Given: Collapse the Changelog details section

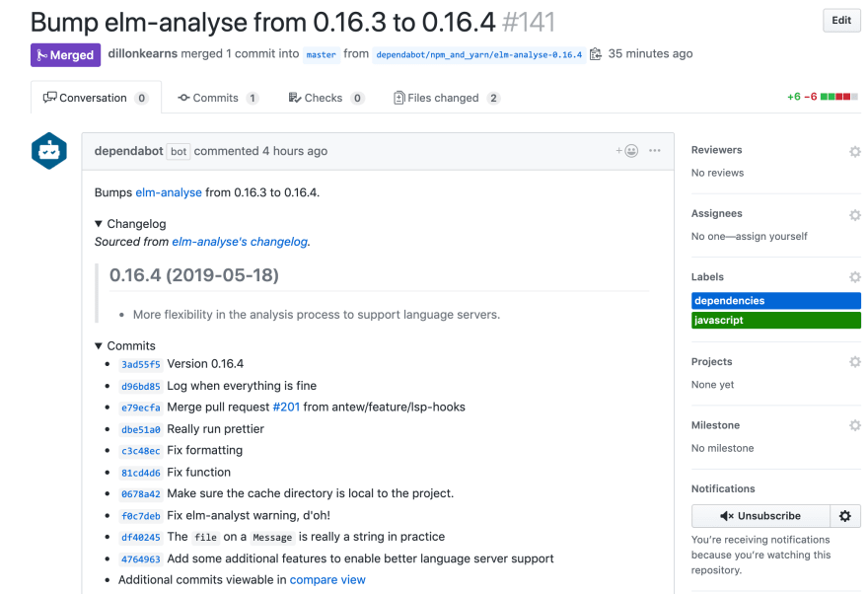Looking at the screenshot, I should 130,224.
